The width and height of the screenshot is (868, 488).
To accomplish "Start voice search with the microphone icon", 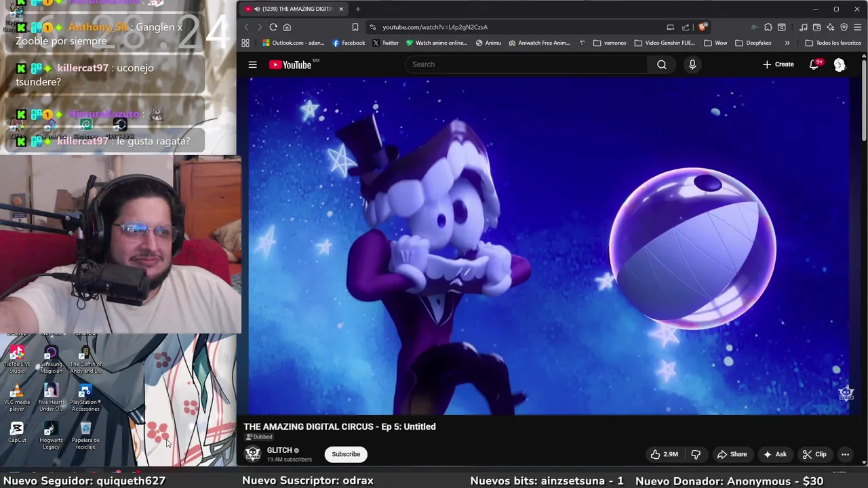I will (x=692, y=64).
